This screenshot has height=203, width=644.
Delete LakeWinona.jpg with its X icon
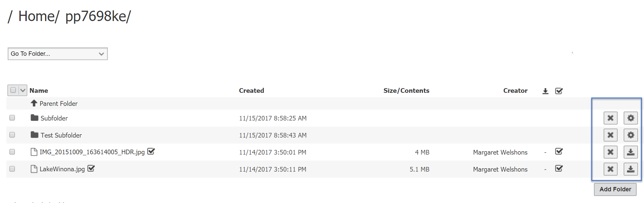pos(610,169)
